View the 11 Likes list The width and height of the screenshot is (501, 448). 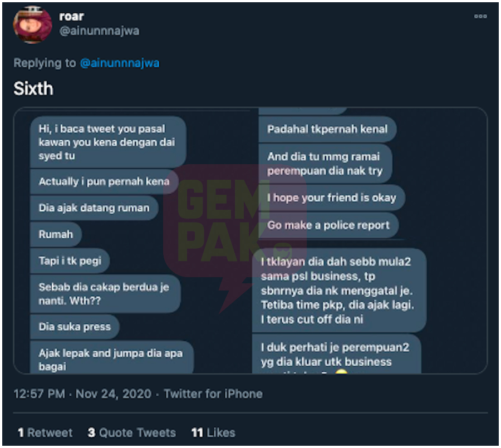pyautogui.click(x=213, y=432)
